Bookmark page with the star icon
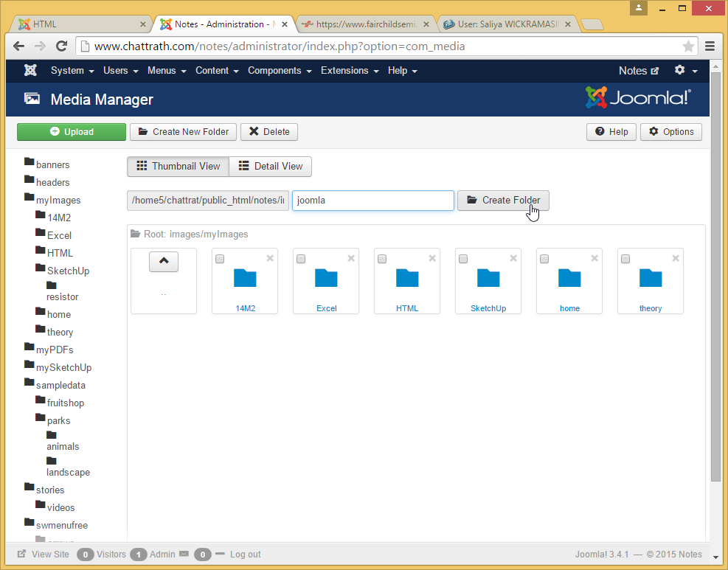This screenshot has height=570, width=728. 688,46
